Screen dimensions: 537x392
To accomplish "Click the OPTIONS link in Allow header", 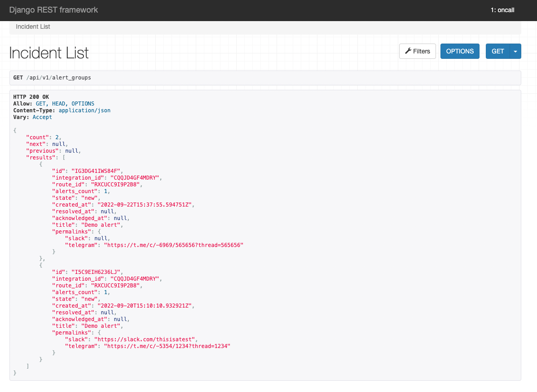I will (83, 103).
